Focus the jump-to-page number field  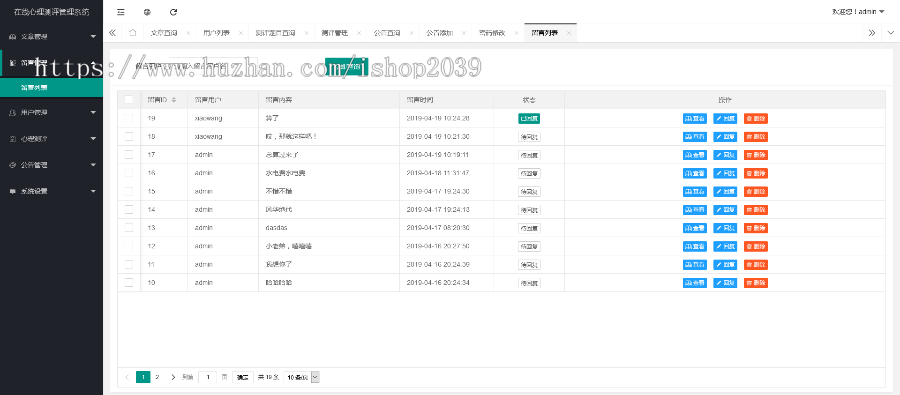point(207,377)
